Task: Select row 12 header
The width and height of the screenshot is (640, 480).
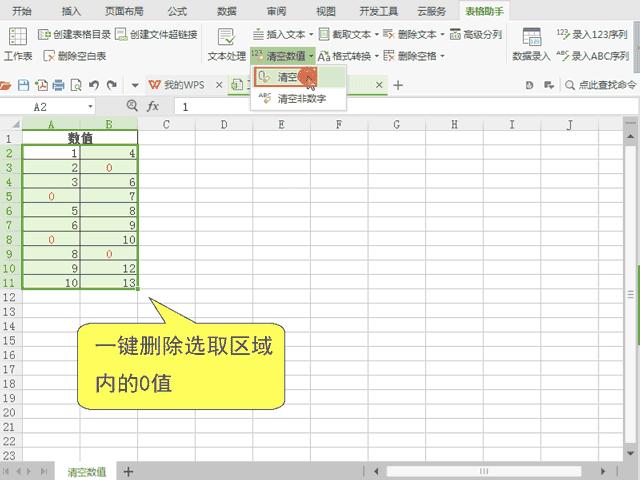Action: [9, 297]
